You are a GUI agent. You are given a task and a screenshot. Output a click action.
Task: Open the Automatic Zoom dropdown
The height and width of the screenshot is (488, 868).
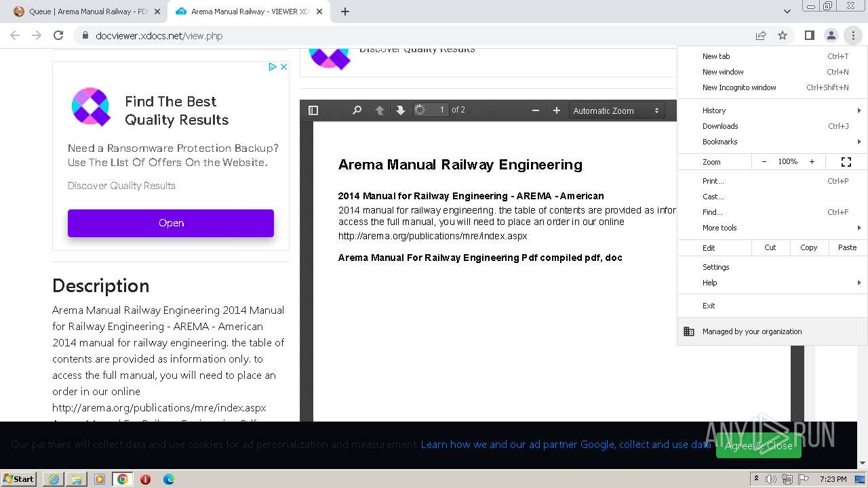[616, 110]
